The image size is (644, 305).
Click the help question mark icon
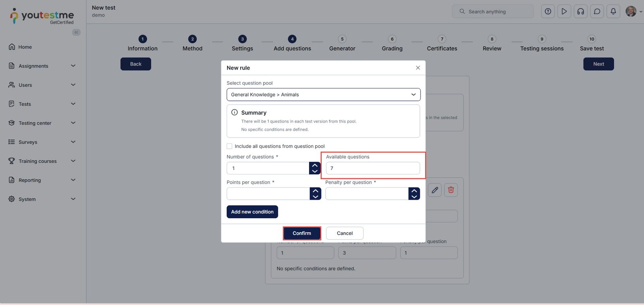[548, 12]
